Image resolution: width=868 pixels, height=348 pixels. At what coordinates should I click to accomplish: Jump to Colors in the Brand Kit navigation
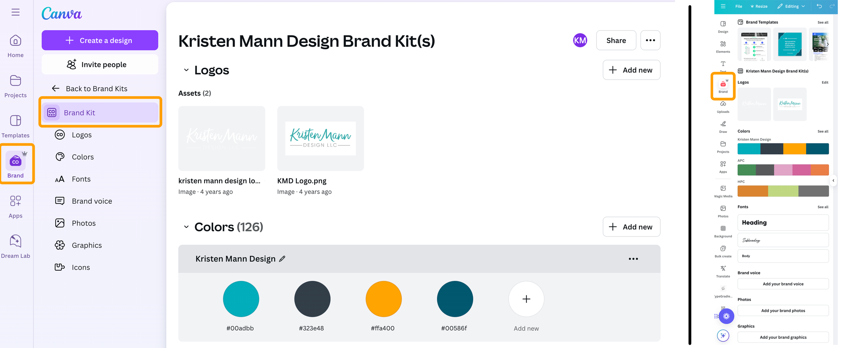click(75, 157)
